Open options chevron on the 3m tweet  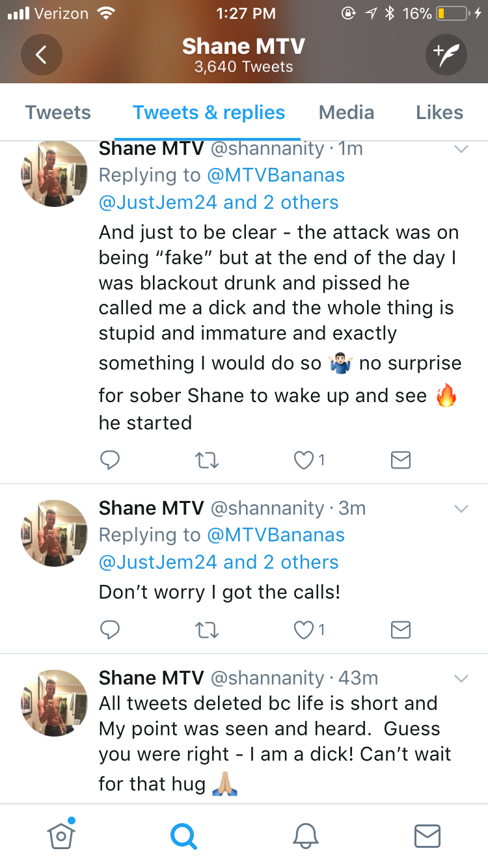[461, 509]
